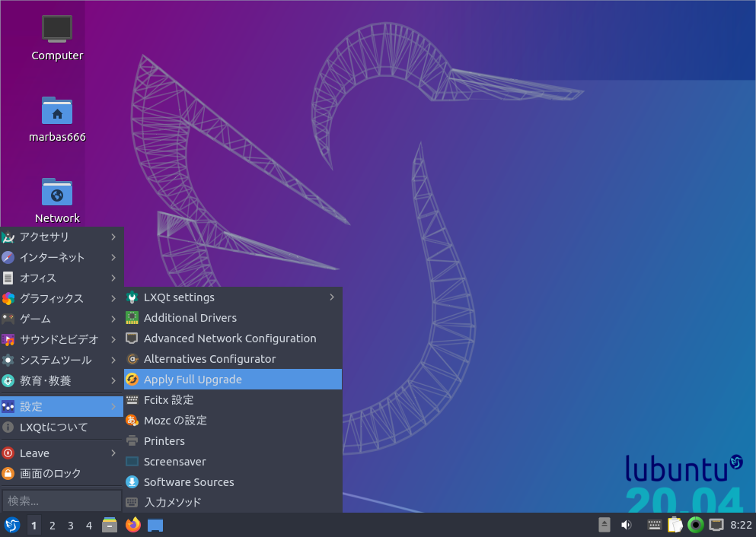Viewport: 756px width, 537px height.
Task: Click the network monitor tray icon
Action: [x=716, y=525]
